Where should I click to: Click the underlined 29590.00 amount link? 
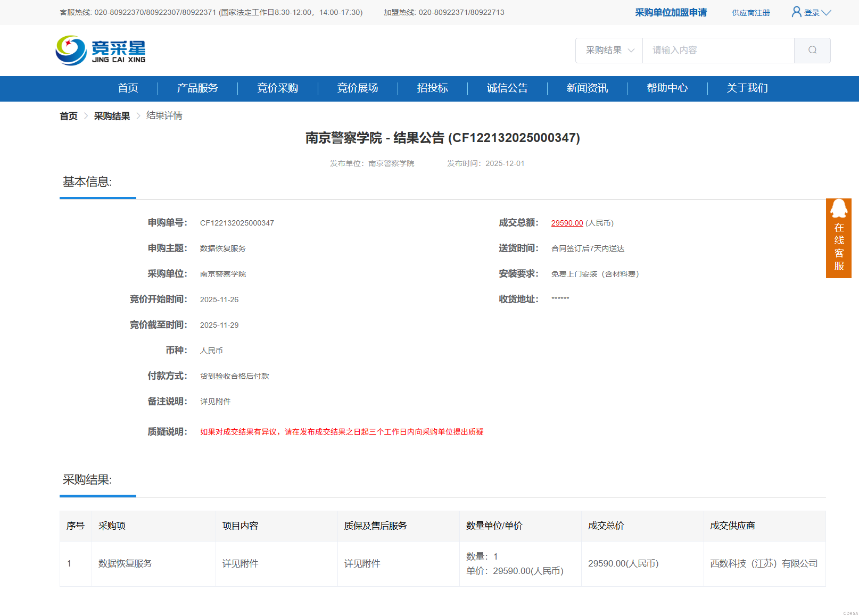click(566, 223)
